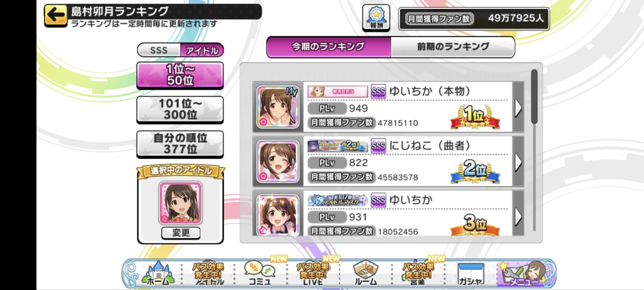644x290 pixels.
Task: Click the 変更 button under selected idol
Action: pyautogui.click(x=181, y=233)
